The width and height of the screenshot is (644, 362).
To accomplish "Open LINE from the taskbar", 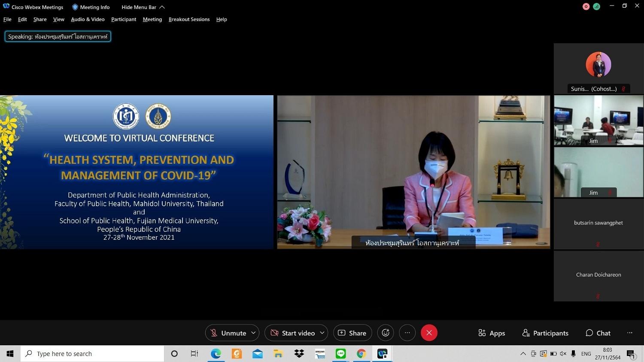I will [x=341, y=354].
